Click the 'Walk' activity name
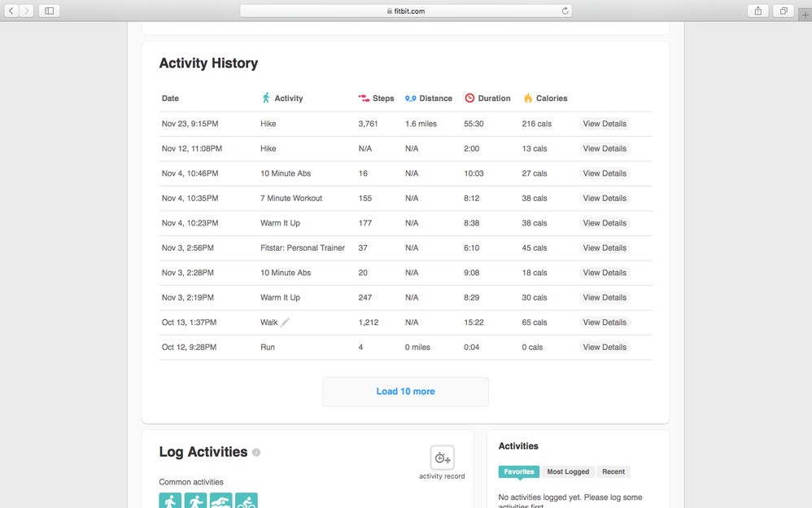Image resolution: width=812 pixels, height=508 pixels. click(268, 322)
